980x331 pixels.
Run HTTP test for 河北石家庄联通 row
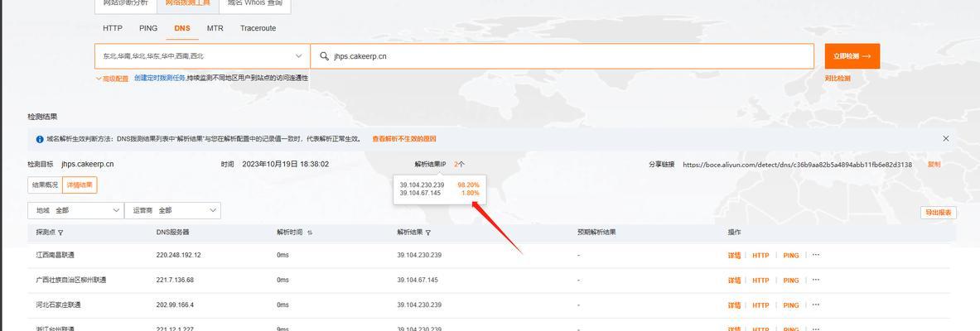[760, 305]
